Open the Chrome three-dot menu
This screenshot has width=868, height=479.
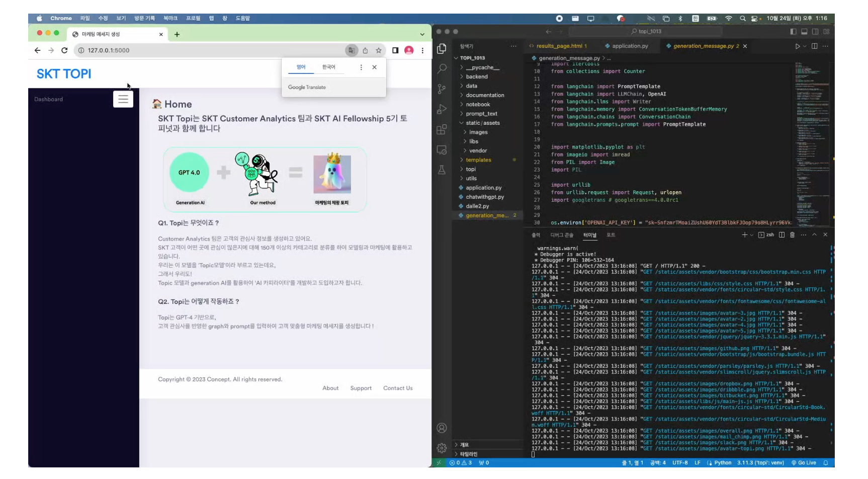click(x=422, y=50)
